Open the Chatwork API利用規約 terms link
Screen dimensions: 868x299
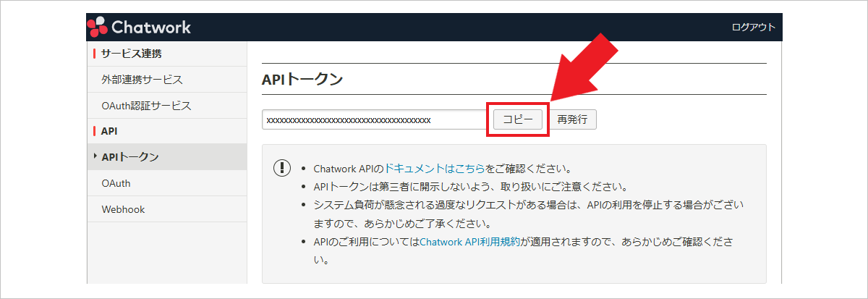(x=470, y=243)
